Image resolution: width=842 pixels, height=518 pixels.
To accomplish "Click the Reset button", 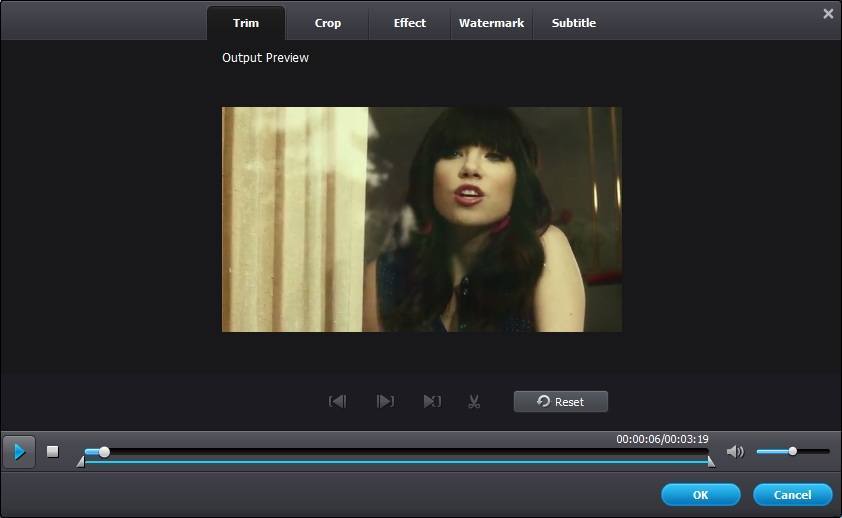I will 561,402.
